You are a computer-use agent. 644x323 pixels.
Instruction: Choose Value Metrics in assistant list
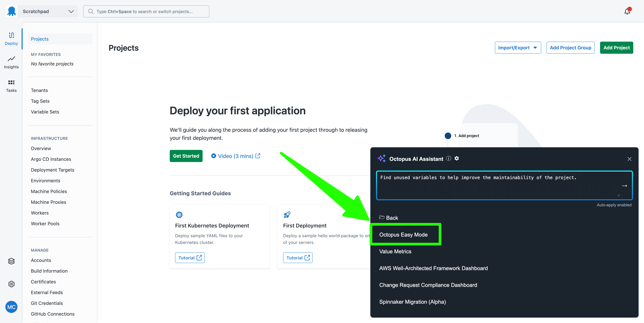coord(395,251)
